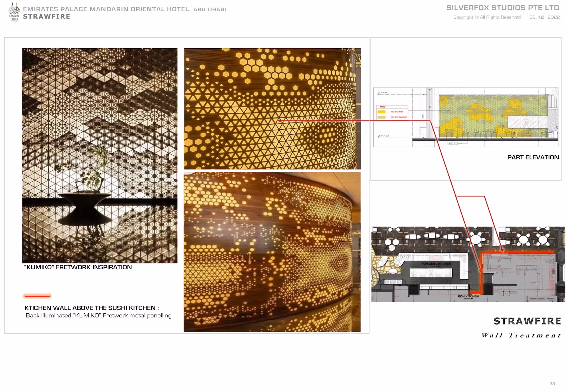Click the "SILVERFOX STUDIOS PTE LTD" text
This screenshot has width=566, height=392.
coord(503,8)
